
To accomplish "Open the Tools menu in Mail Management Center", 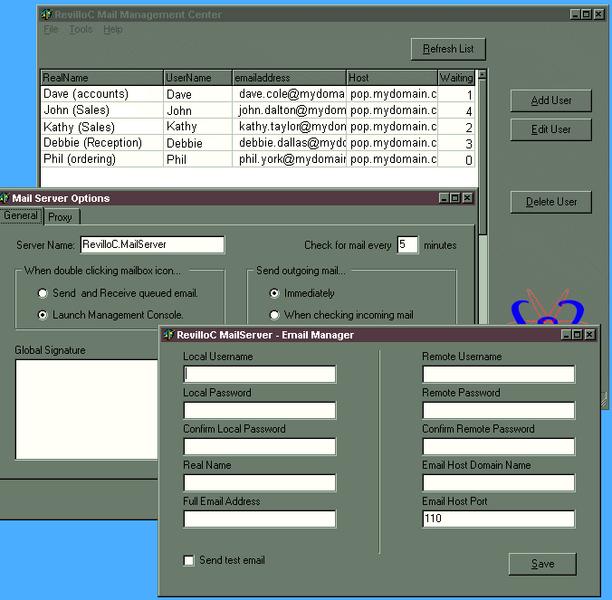I will 81,29.
